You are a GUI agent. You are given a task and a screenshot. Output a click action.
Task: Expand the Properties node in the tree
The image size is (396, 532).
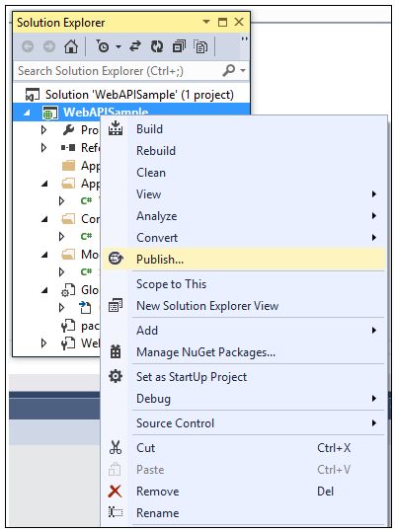(43, 129)
